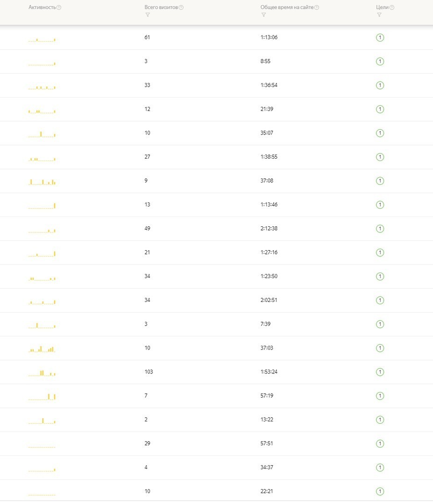Click goal badge in the 103 visits row
Image resolution: width=433 pixels, height=504 pixels.
(380, 372)
